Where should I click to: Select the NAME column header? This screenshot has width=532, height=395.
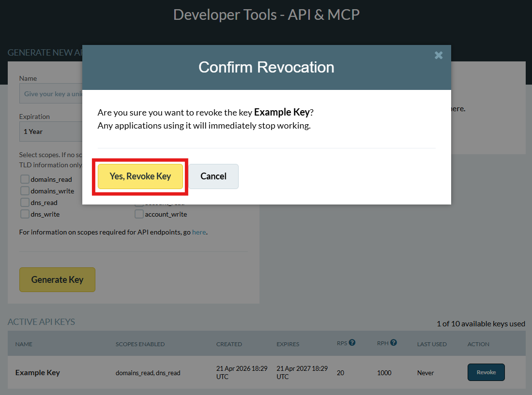(x=24, y=344)
